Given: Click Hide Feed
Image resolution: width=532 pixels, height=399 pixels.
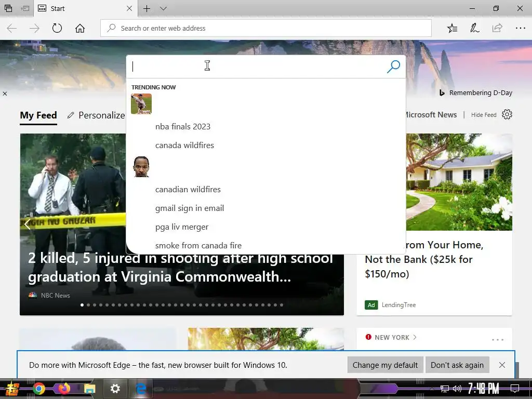Looking at the screenshot, I should (484, 115).
